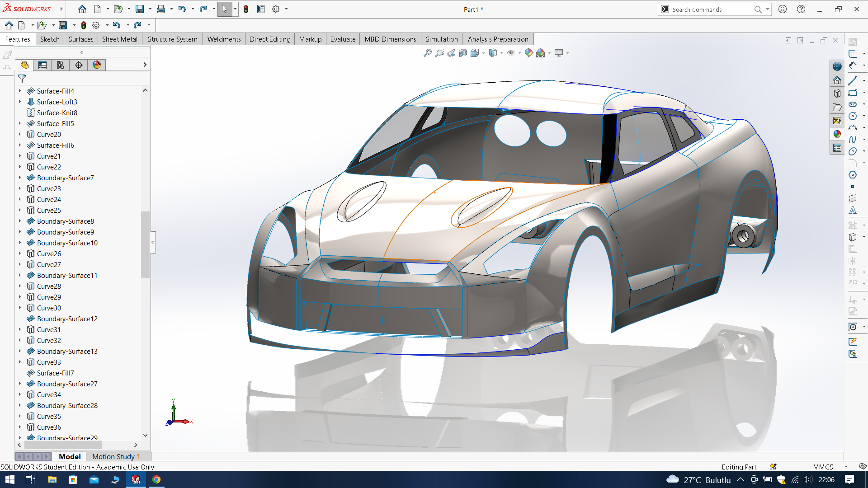Expand Boundary-Surface12 feature node
Image resolution: width=868 pixels, height=488 pixels.
coord(20,318)
